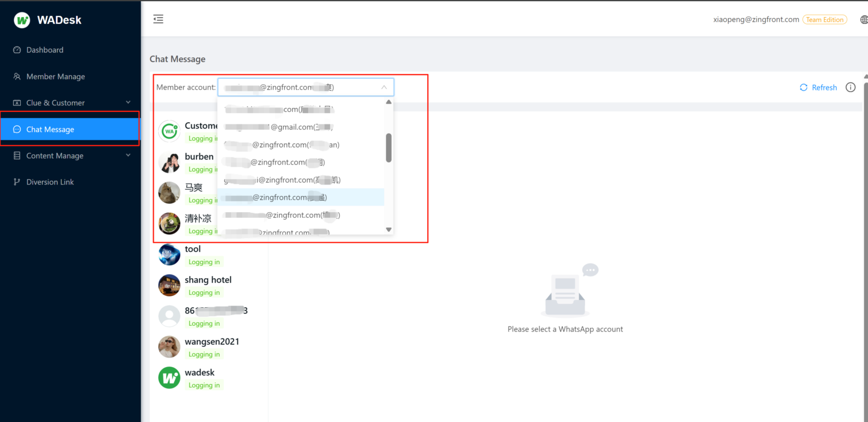Screen dimensions: 868x422
Task: Open the Dashboard menu item
Action: tap(45, 50)
